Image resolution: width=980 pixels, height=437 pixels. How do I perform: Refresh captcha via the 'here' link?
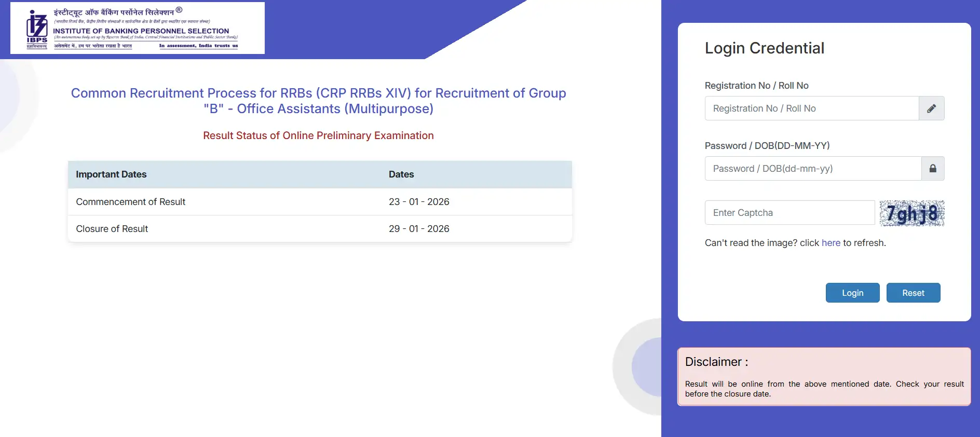click(831, 243)
